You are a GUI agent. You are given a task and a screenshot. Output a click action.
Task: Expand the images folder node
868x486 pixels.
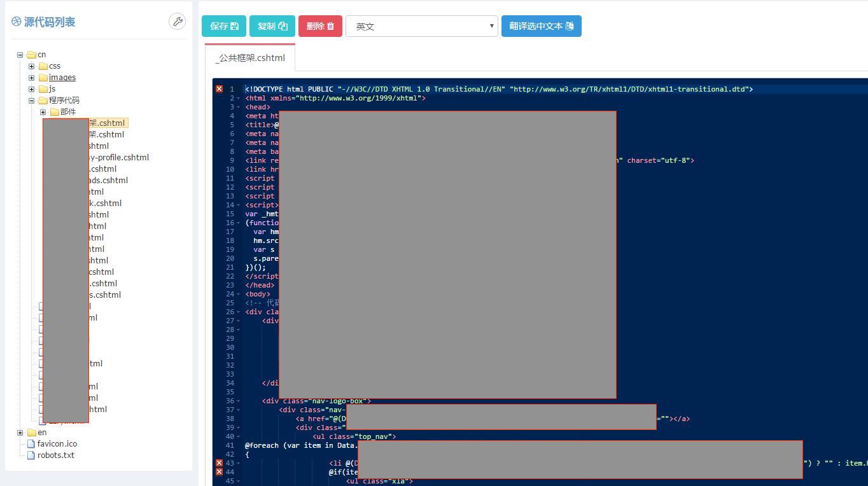coord(31,78)
